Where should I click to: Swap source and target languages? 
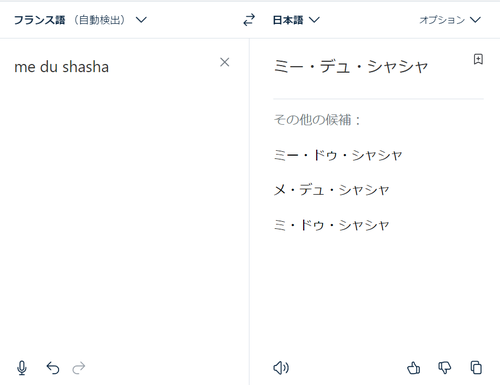pos(249,20)
